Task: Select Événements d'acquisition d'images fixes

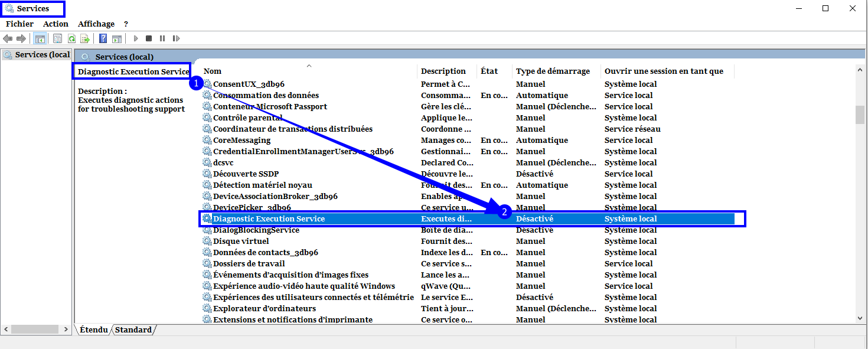Action: click(x=291, y=275)
